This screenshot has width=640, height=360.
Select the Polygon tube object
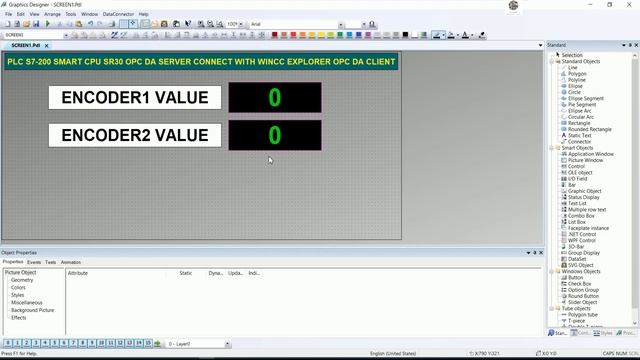pos(582,314)
